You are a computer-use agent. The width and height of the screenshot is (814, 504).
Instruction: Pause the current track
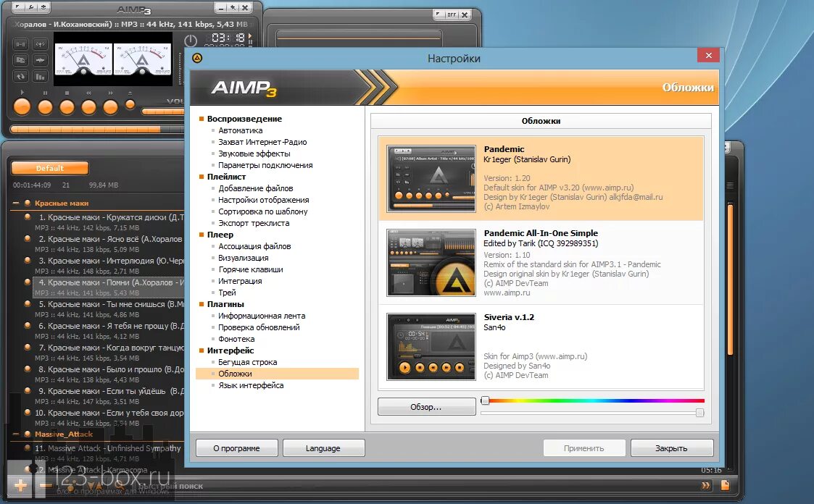point(45,107)
